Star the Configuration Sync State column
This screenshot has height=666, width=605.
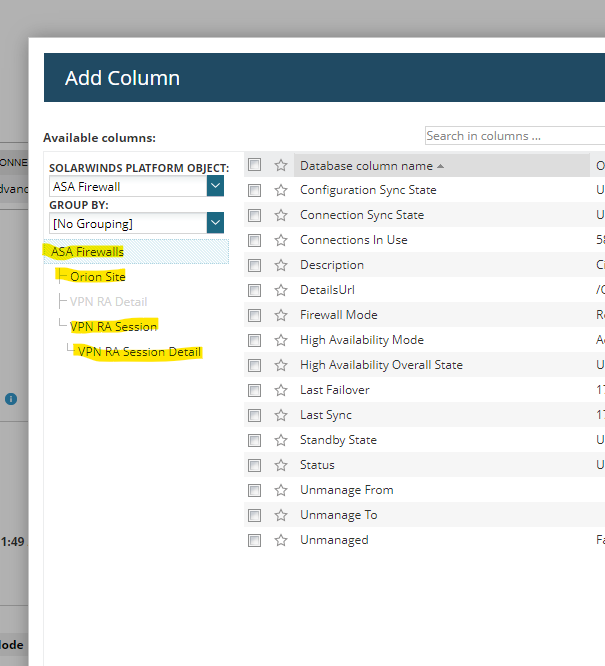coord(281,190)
